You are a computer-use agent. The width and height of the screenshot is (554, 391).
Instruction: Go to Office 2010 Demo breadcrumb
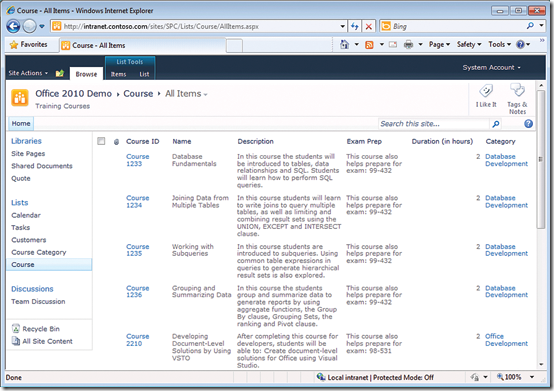coord(73,94)
